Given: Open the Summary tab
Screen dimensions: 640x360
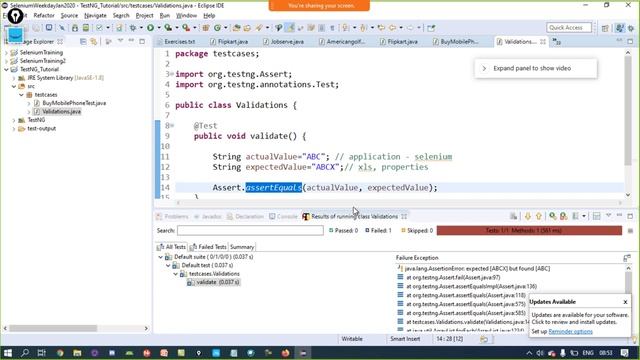Looking at the screenshot, I should click(242, 247).
